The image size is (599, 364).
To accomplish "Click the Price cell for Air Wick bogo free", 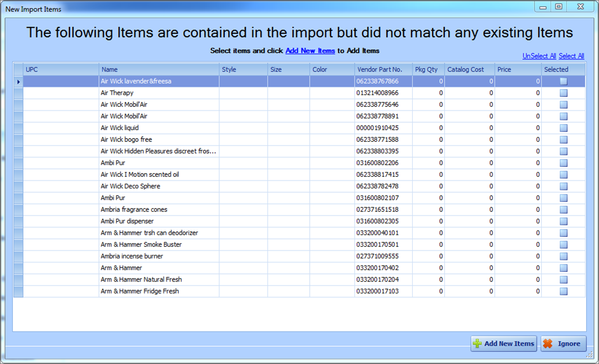I will (x=517, y=140).
